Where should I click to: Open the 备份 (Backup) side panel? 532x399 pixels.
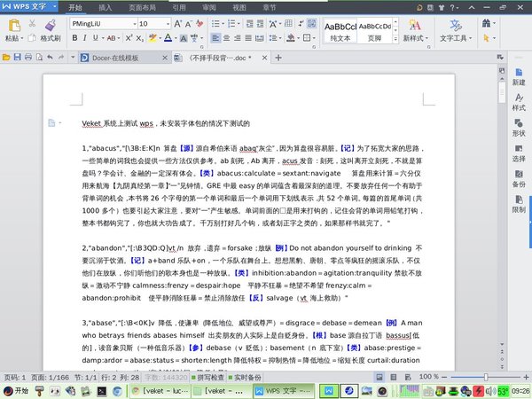click(519, 176)
